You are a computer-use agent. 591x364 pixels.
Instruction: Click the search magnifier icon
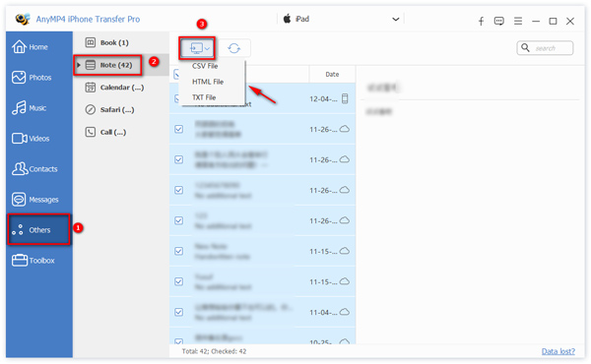pyautogui.click(x=525, y=48)
